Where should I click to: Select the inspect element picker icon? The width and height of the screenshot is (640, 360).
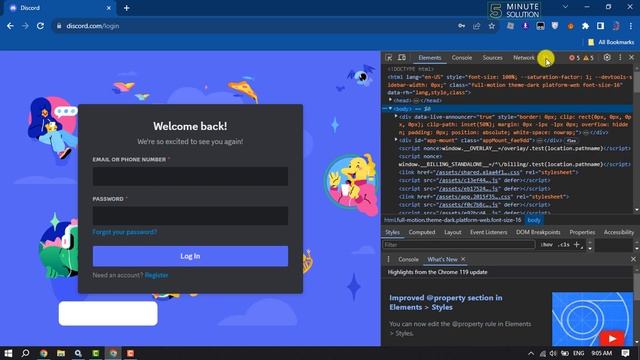point(389,58)
